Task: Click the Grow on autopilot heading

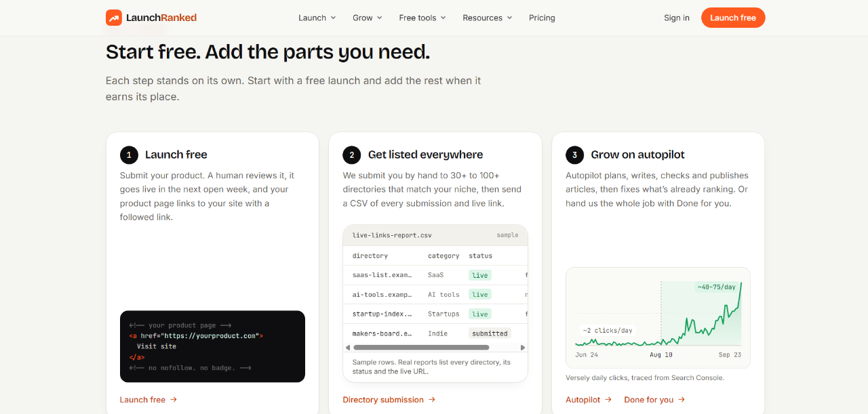Action: (x=638, y=155)
